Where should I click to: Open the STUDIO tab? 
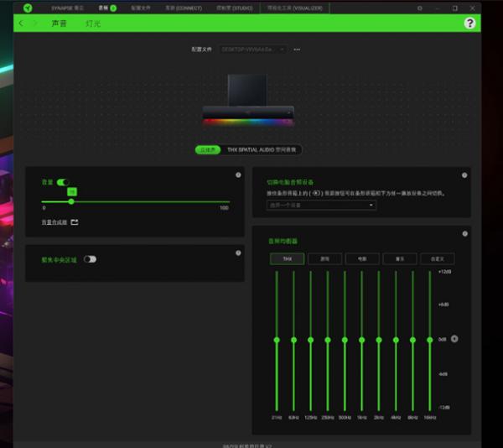(x=235, y=8)
